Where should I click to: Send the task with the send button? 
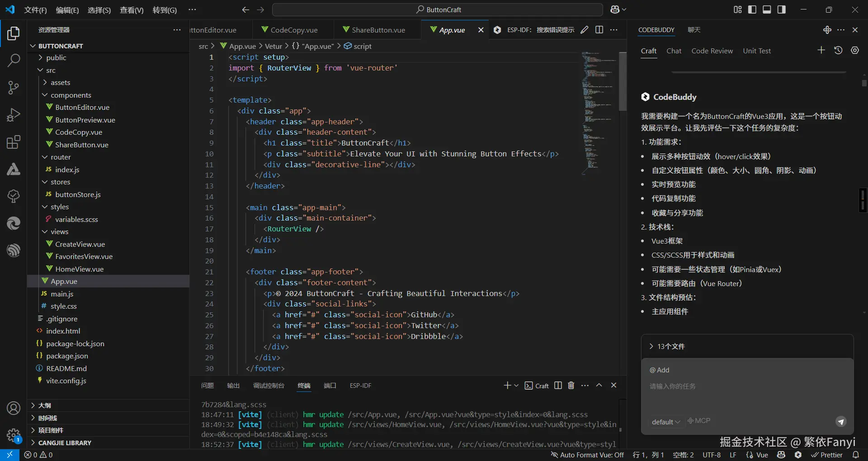[841, 422]
